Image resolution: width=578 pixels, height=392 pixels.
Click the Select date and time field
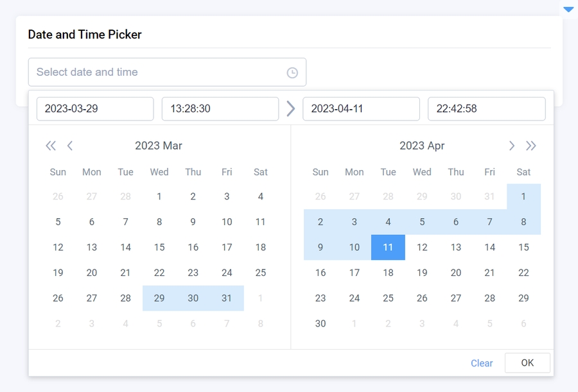(x=157, y=72)
